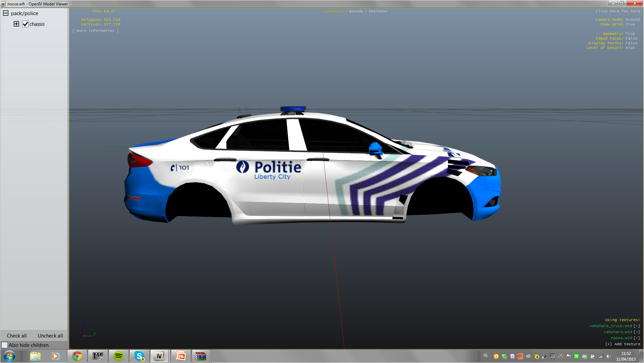Click the Uncheck all button
Viewport: 644px width, 363px height.
pyautogui.click(x=50, y=336)
